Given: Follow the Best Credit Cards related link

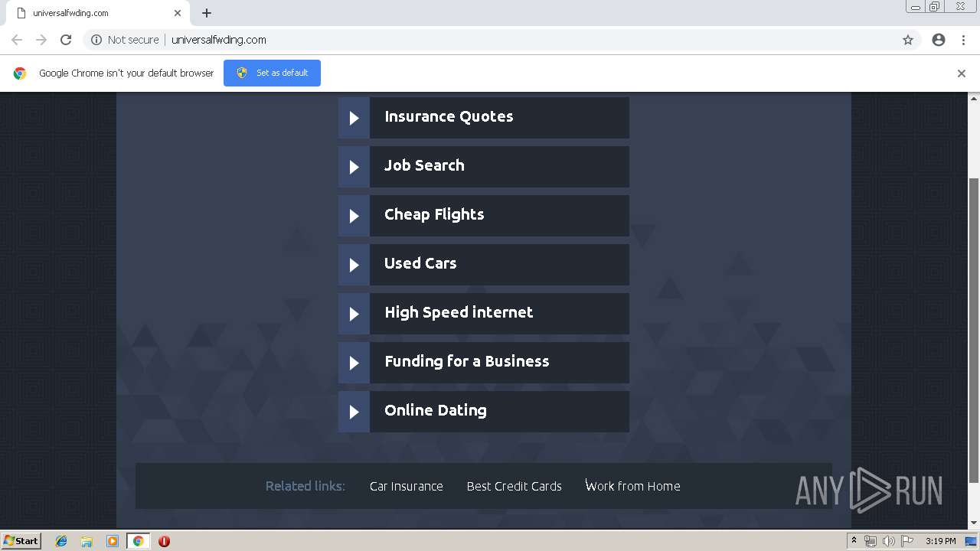Looking at the screenshot, I should [x=514, y=486].
